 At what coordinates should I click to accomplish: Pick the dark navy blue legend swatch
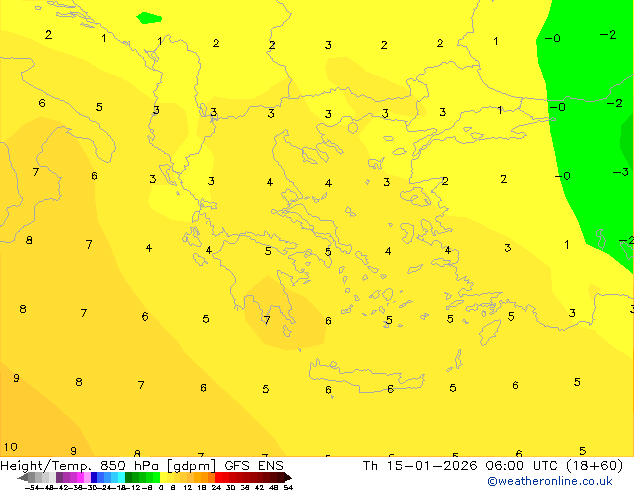pyautogui.click(x=94, y=477)
